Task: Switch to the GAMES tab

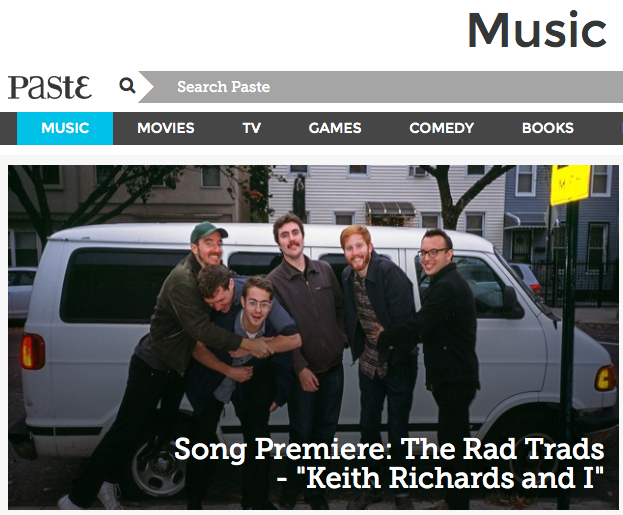Action: [x=335, y=128]
